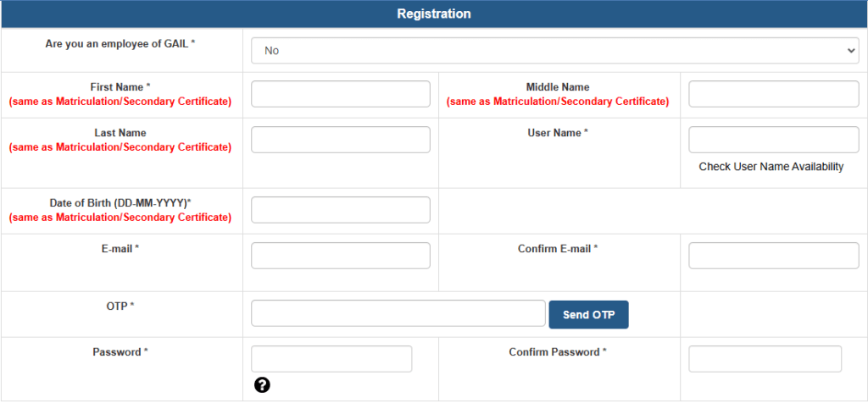Click the 'Are you an employee of GAIL' label
The image size is (868, 403).
[x=120, y=43]
